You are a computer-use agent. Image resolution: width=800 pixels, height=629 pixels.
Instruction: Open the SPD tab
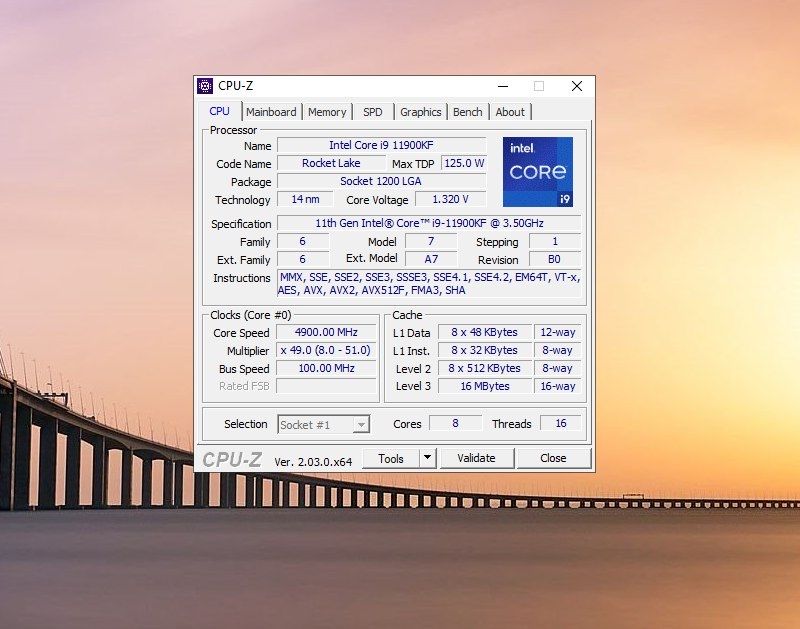click(372, 112)
